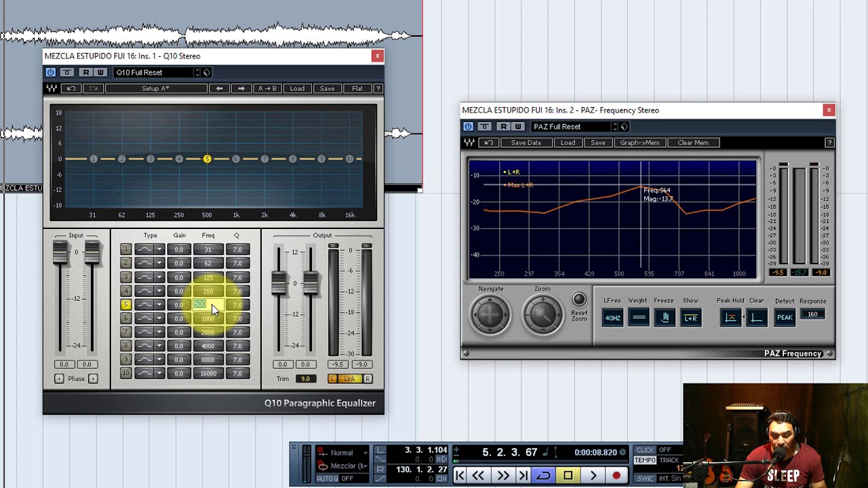Go to next preset with right arrow in Q10
Viewport: 868px width, 488px height.
point(241,89)
